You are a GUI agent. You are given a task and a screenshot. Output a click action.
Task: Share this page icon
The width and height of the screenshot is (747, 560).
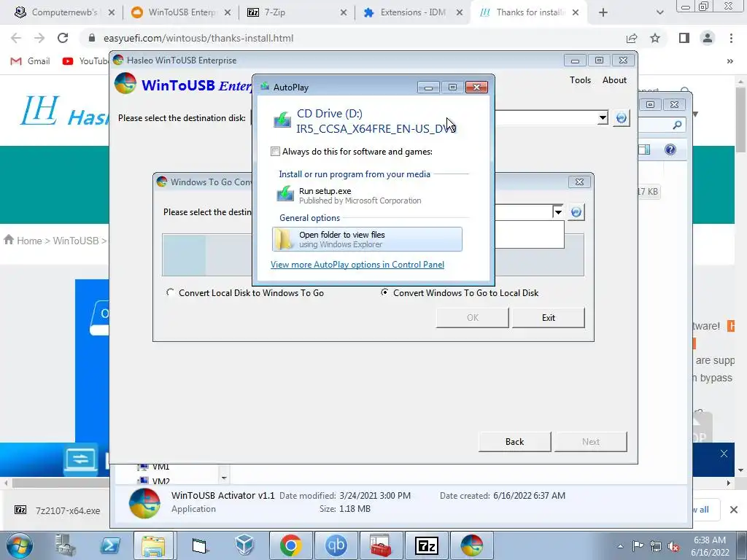pyautogui.click(x=632, y=38)
